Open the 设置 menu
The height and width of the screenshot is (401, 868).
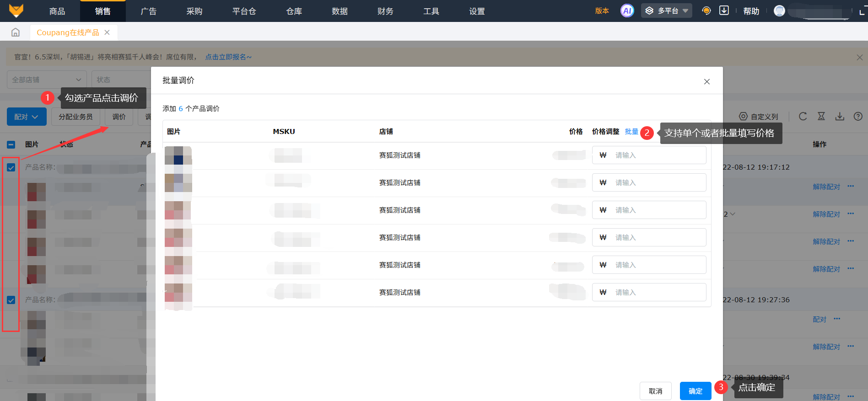point(477,11)
